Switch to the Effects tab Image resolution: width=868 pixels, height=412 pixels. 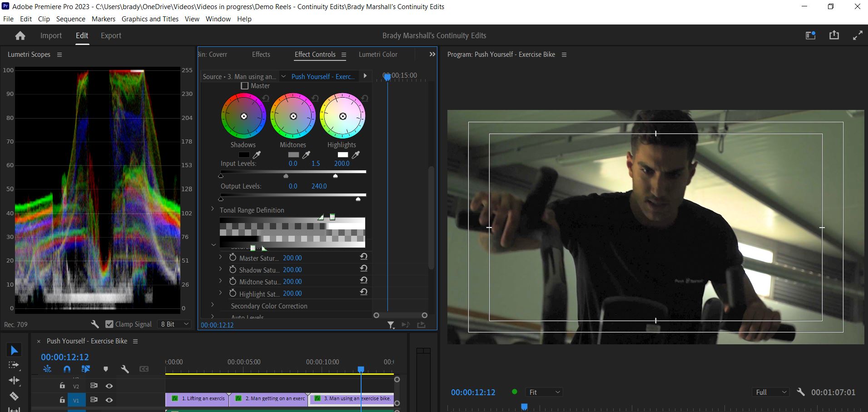coord(261,54)
